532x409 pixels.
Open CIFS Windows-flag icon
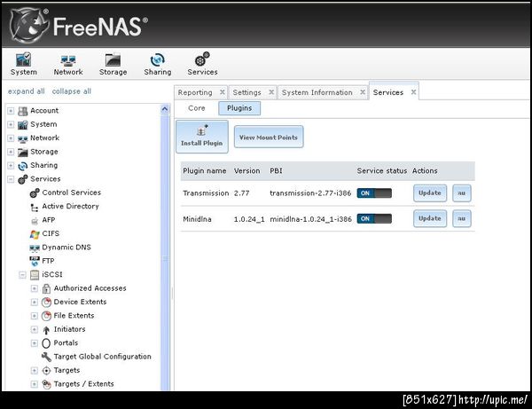click(35, 234)
